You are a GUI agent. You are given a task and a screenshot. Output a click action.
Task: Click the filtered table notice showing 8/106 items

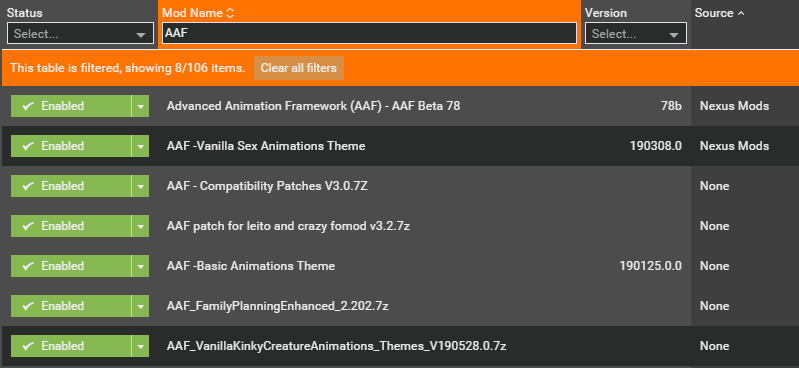coord(128,68)
